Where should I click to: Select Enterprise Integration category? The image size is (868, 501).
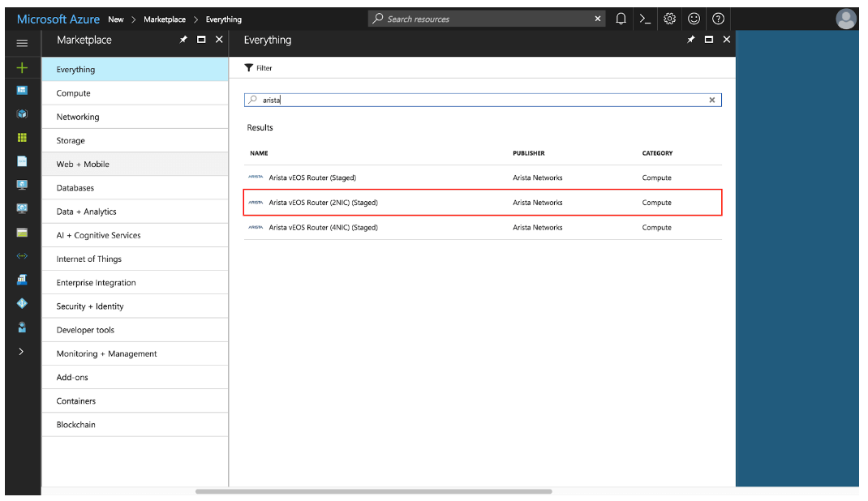[x=135, y=283]
